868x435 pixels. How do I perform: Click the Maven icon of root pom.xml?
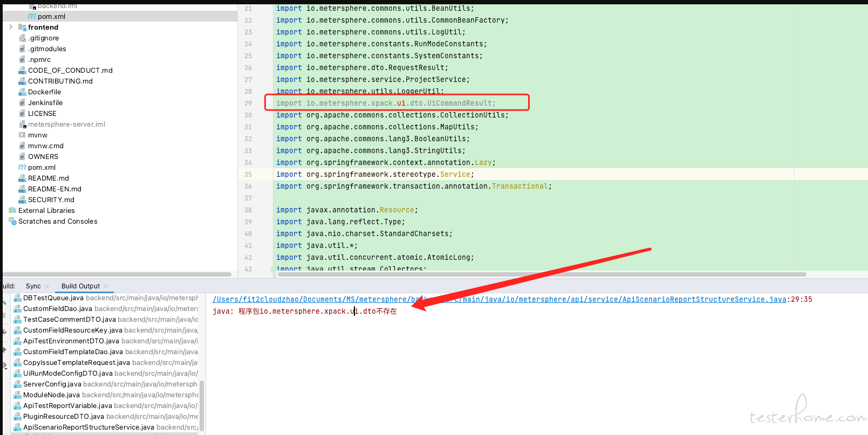pos(22,167)
